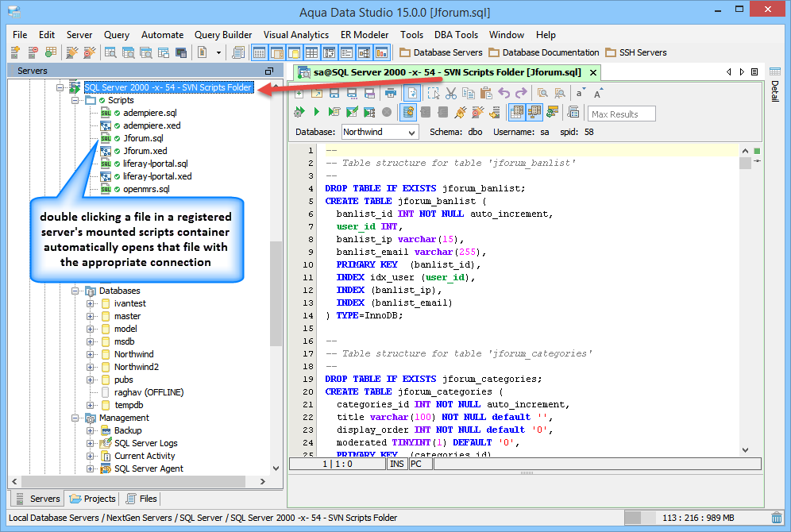Click the script scroll icon in the main toolbar

(x=237, y=52)
